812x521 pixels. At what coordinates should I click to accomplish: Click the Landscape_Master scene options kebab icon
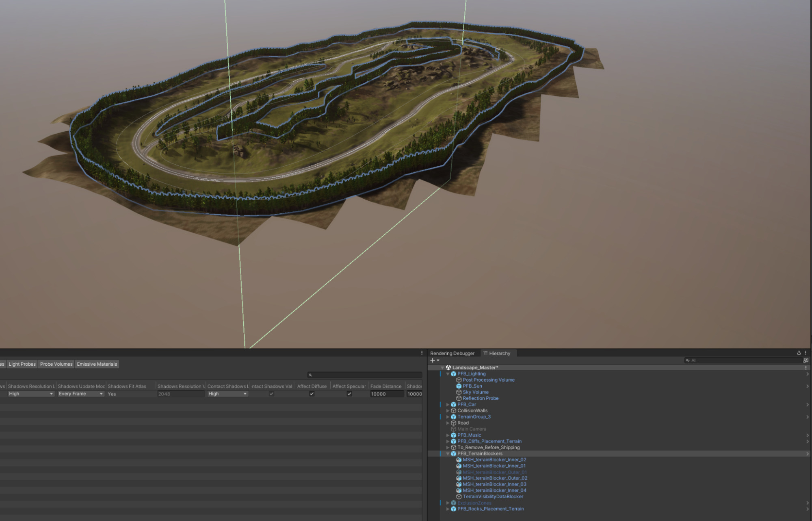pyautogui.click(x=806, y=367)
